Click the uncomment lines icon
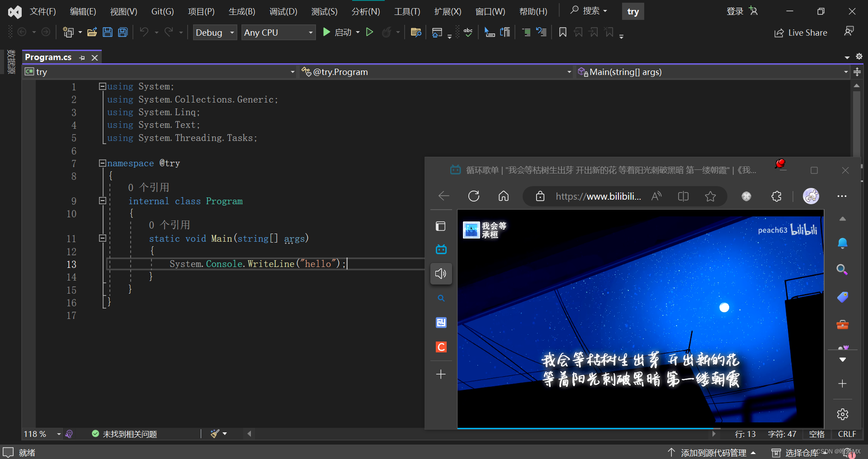Image resolution: width=868 pixels, height=459 pixels. click(541, 32)
